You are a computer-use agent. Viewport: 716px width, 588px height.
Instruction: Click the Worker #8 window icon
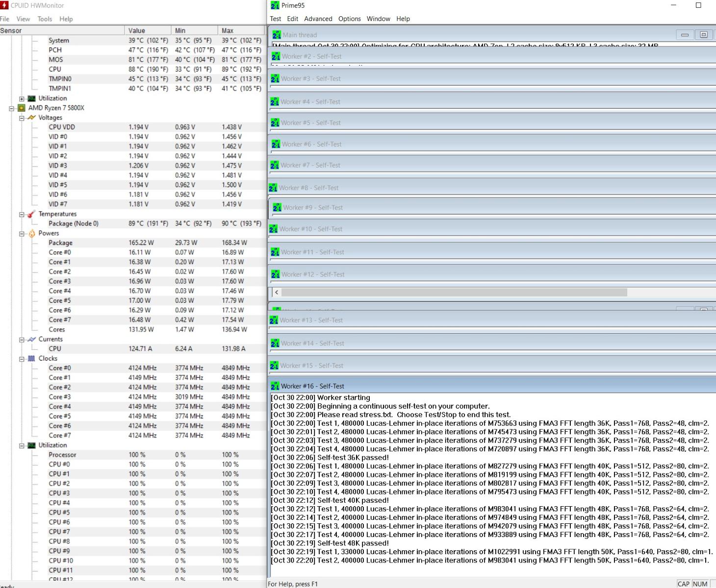click(273, 188)
